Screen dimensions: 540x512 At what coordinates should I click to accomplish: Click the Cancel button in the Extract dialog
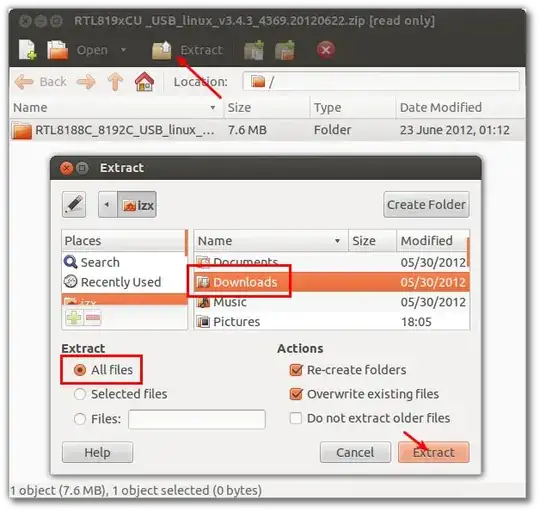coord(355,452)
